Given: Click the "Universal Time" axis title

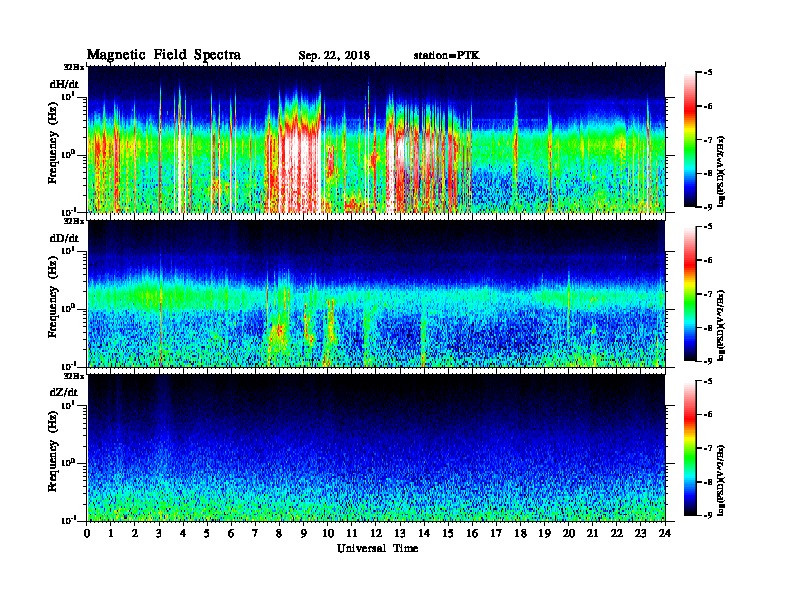Looking at the screenshot, I should click(377, 548).
